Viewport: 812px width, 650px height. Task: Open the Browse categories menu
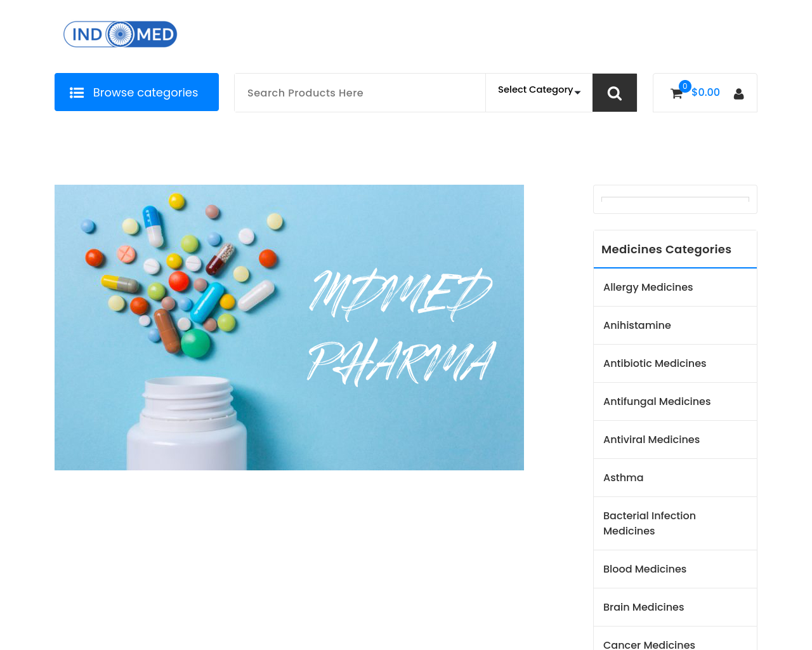[x=136, y=92]
